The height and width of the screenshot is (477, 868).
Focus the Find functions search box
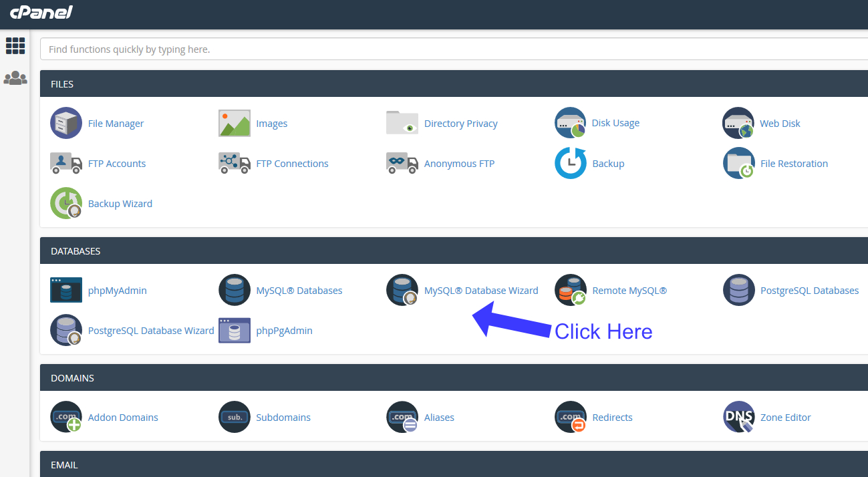point(454,49)
